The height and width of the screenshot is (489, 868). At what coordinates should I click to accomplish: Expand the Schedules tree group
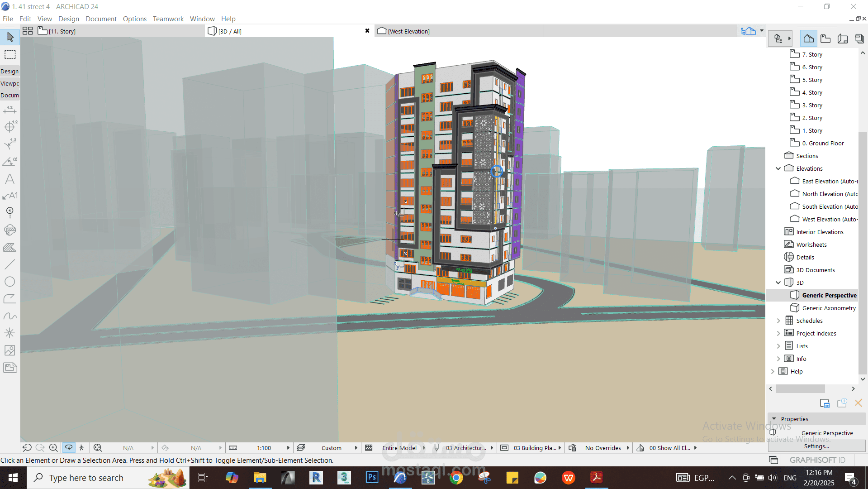(x=778, y=321)
